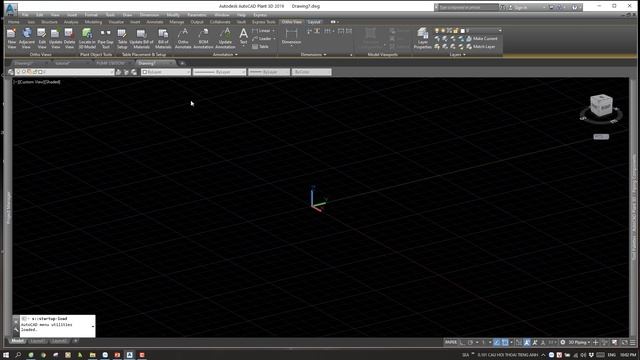Click the search keyword input field
The width and height of the screenshot is (640, 360).
coord(468,7)
